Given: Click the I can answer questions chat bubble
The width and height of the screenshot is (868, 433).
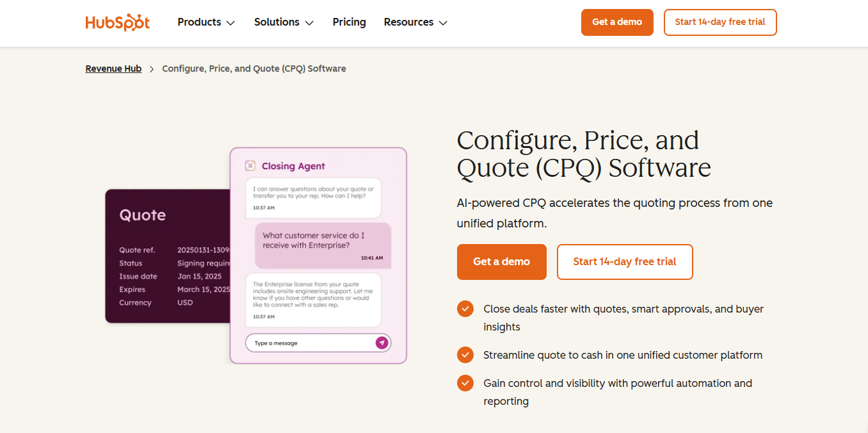Looking at the screenshot, I should pos(313,198).
